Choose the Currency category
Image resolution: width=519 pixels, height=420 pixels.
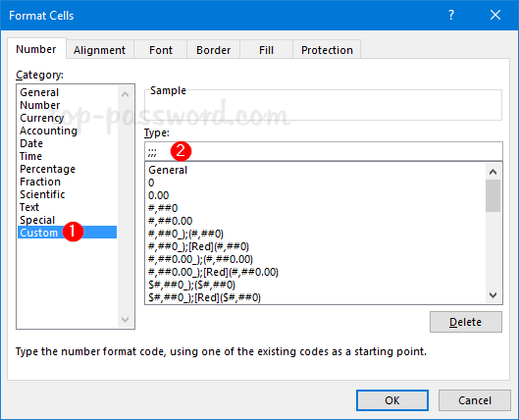(42, 118)
